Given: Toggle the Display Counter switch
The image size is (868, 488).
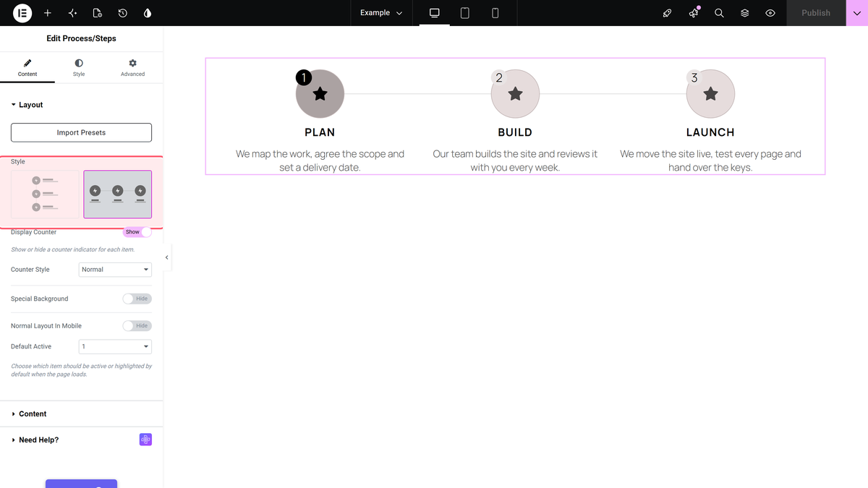Looking at the screenshot, I should (137, 232).
